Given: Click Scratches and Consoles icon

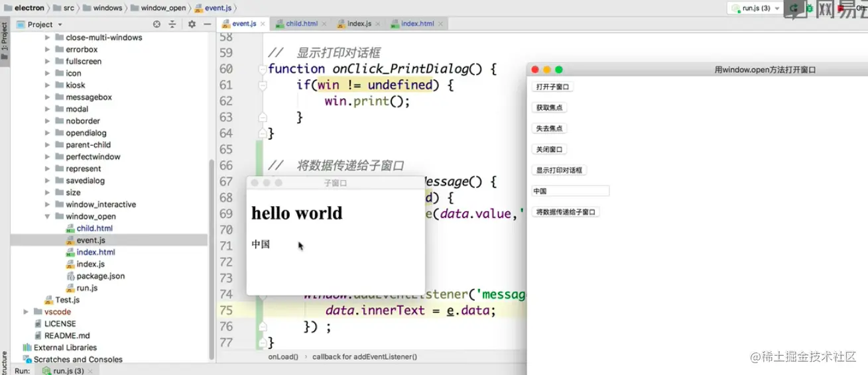Looking at the screenshot, I should (27, 360).
